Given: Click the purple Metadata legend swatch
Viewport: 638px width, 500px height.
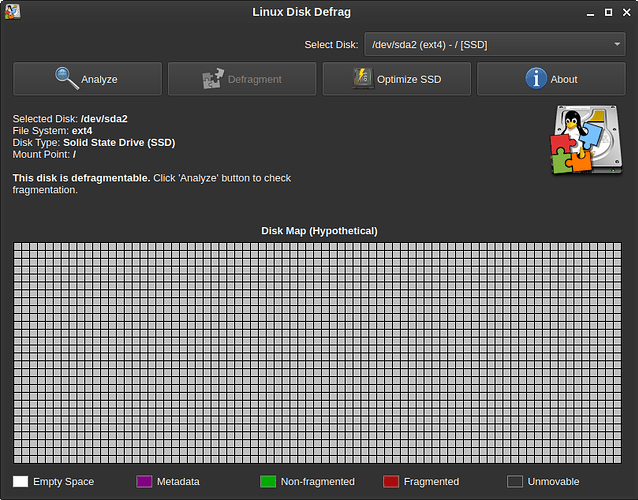Looking at the screenshot, I should click(x=143, y=482).
